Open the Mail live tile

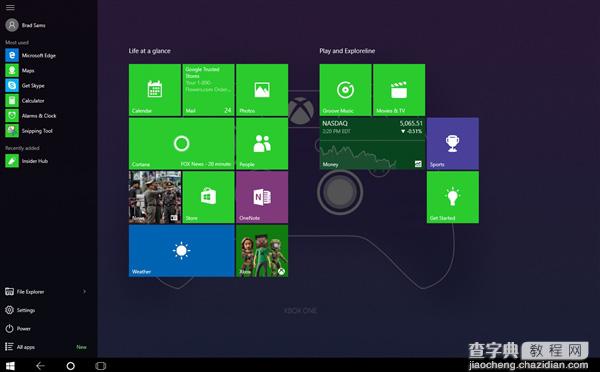209,90
